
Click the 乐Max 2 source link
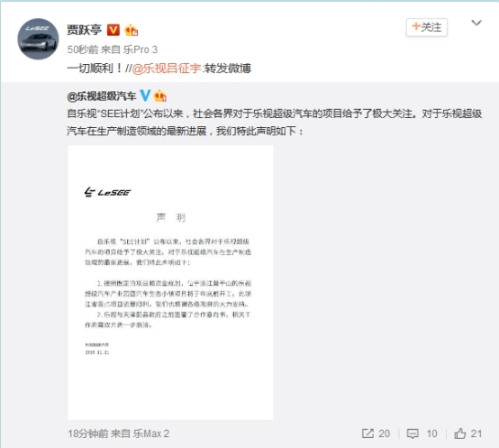[151, 434]
